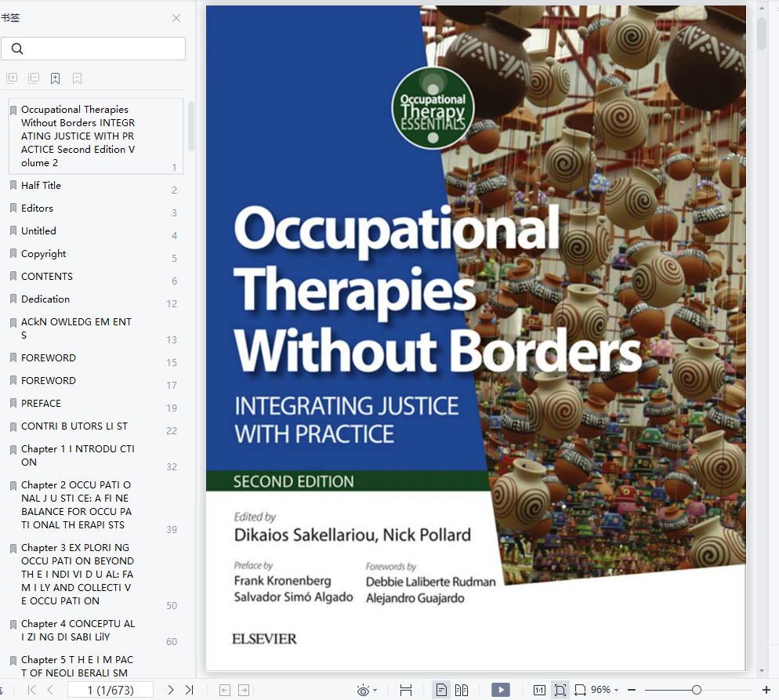Switch to two-page view
This screenshot has width=779, height=700.
(462, 690)
